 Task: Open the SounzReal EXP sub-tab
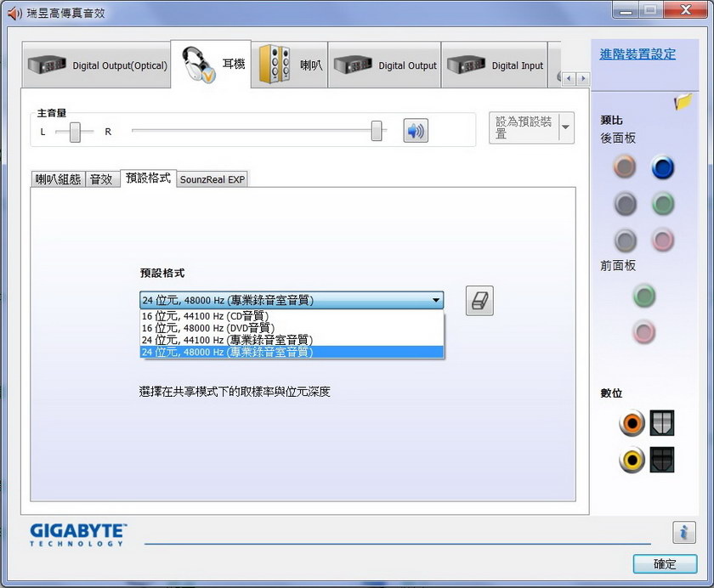coord(212,179)
